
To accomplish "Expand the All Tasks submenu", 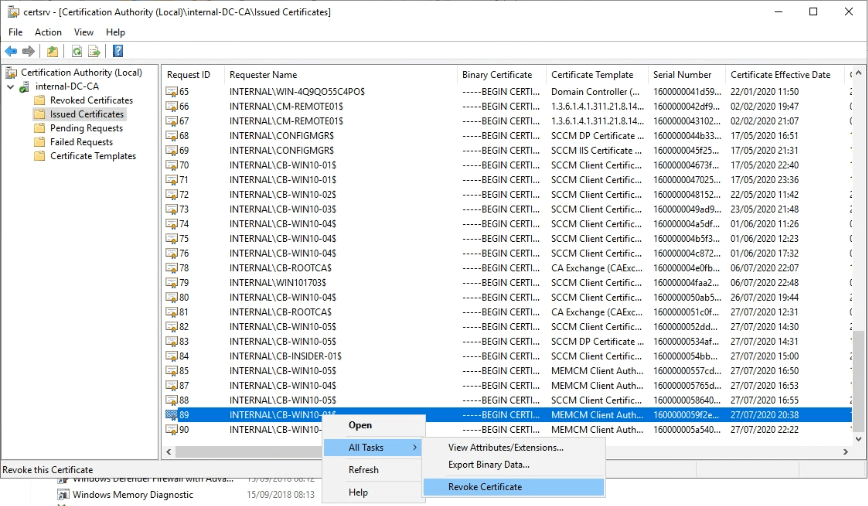I will point(371,448).
